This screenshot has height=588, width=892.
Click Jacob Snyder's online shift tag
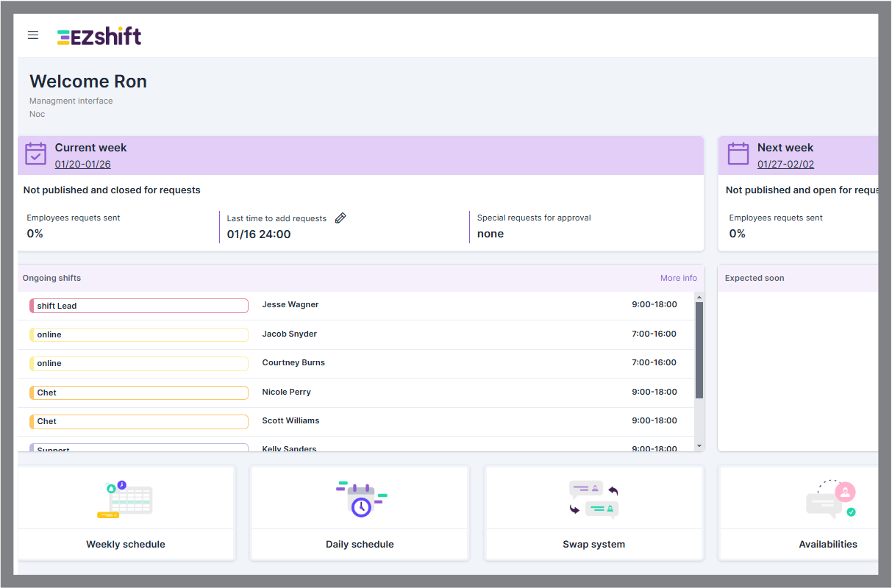[x=138, y=334]
